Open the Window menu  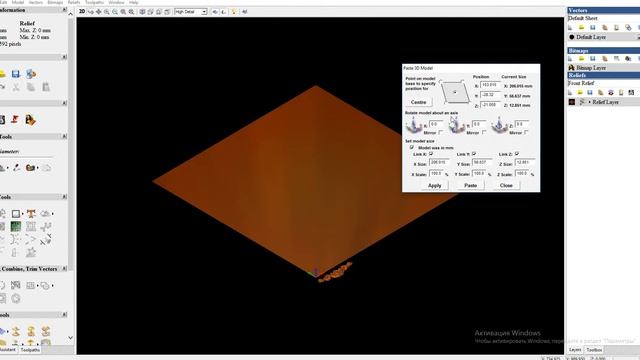pyautogui.click(x=116, y=2)
